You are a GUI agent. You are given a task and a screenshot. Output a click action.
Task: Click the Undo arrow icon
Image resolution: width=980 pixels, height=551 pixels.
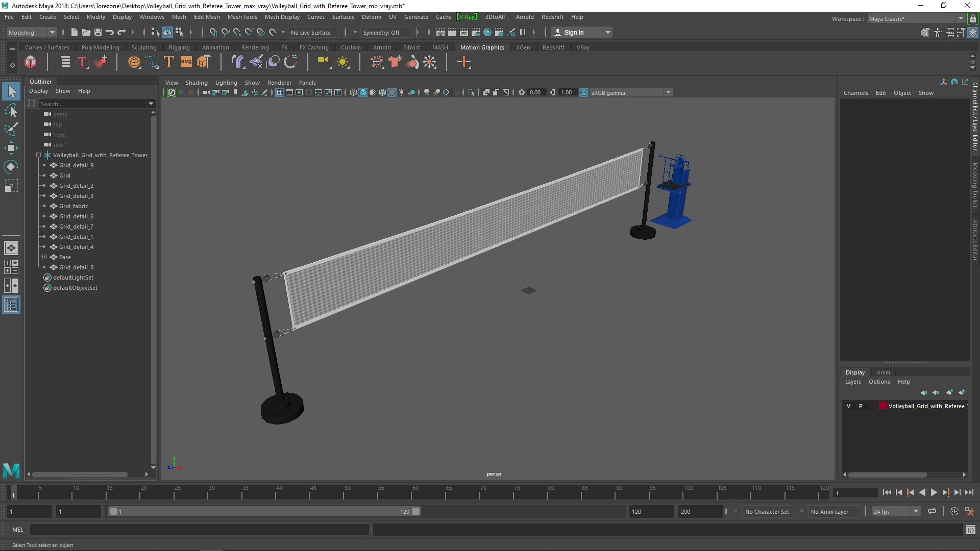[110, 32]
